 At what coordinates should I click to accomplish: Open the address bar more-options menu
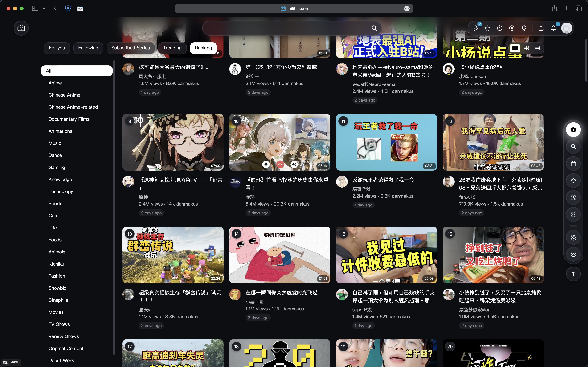407,8
